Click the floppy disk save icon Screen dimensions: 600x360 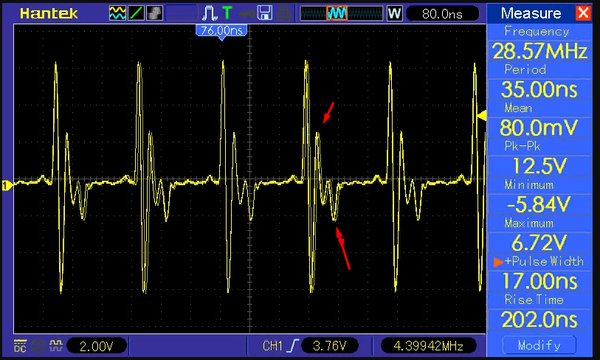click(264, 13)
